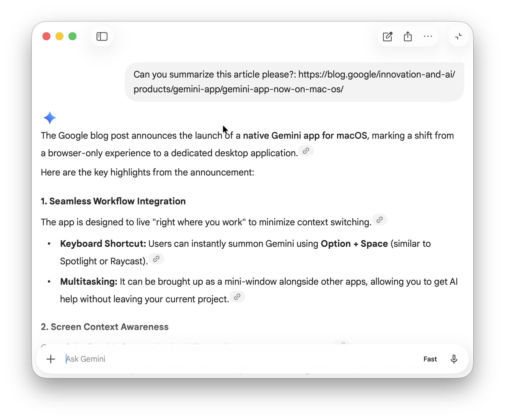Click the share conversation icon
Viewport: 505px width, 420px height.
pyautogui.click(x=408, y=37)
